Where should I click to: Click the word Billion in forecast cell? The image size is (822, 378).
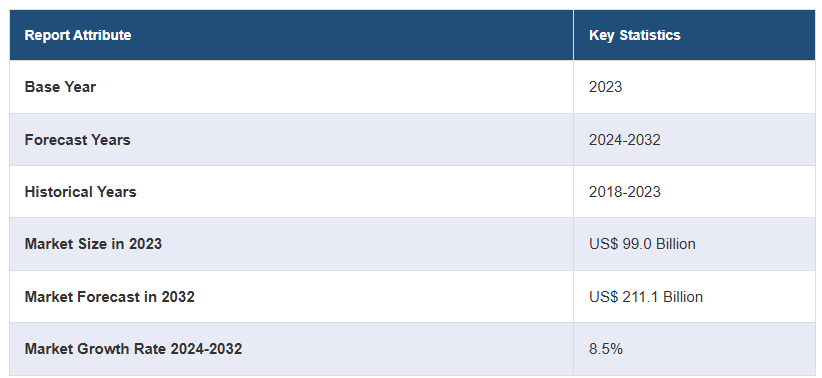pyautogui.click(x=683, y=297)
